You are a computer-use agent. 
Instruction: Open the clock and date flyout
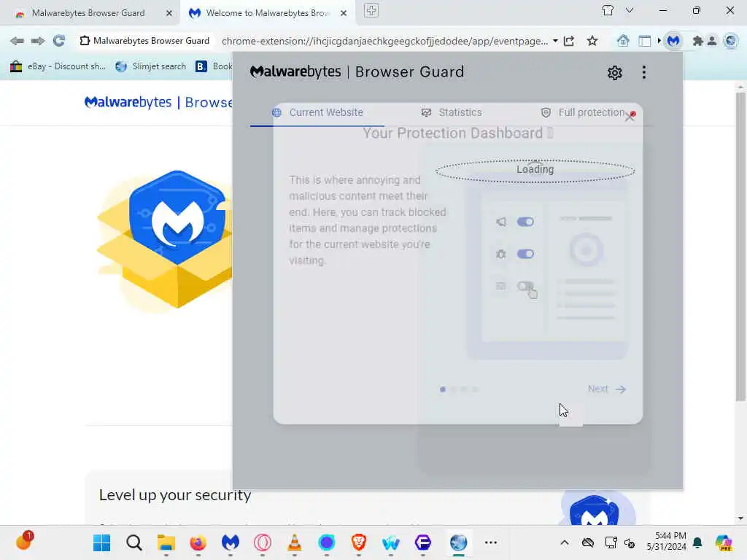point(666,542)
